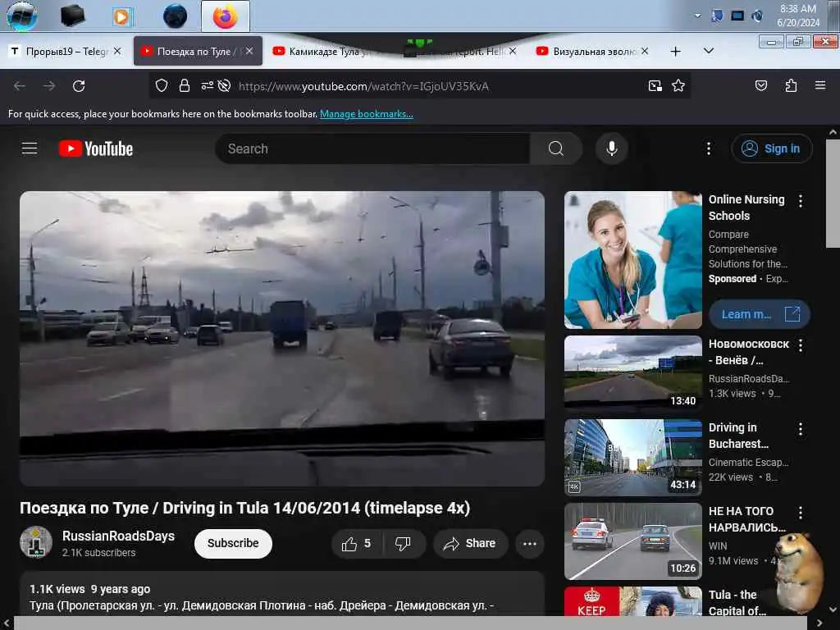Screen dimensions: 840x630
Task: Open site permissions icon in address bar
Action: coord(208,85)
